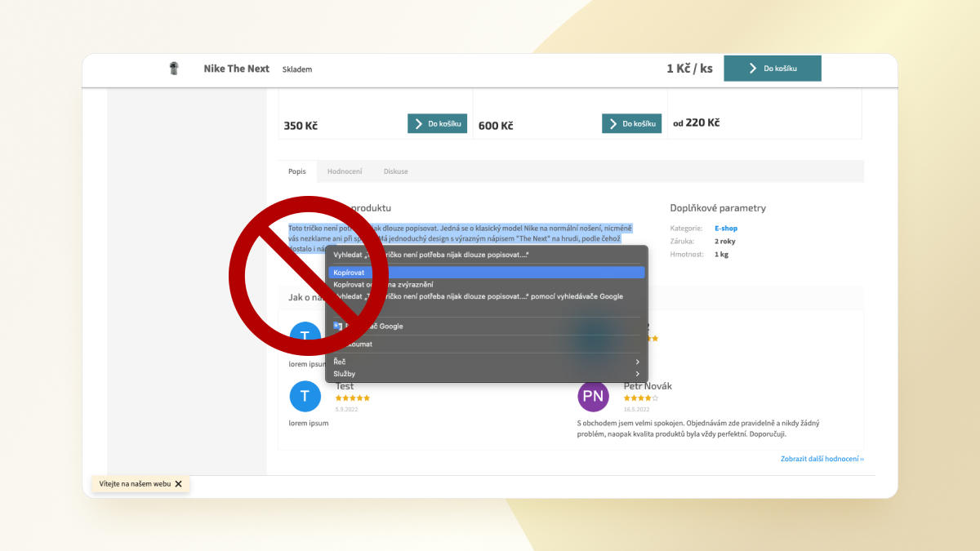The image size is (980, 551).
Task: Switch to the Hodnocení tab
Action: [x=345, y=171]
